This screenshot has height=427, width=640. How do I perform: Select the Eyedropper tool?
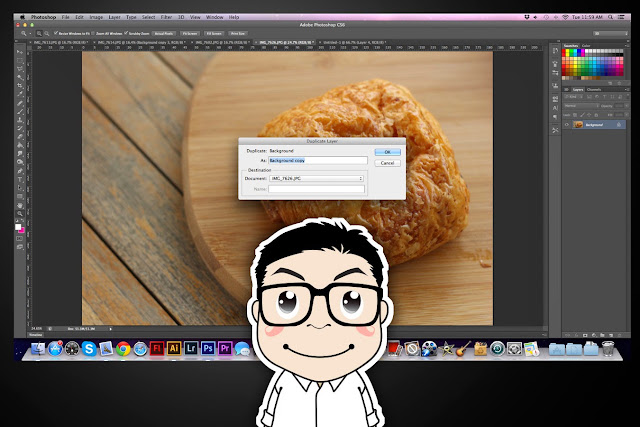coord(20,94)
